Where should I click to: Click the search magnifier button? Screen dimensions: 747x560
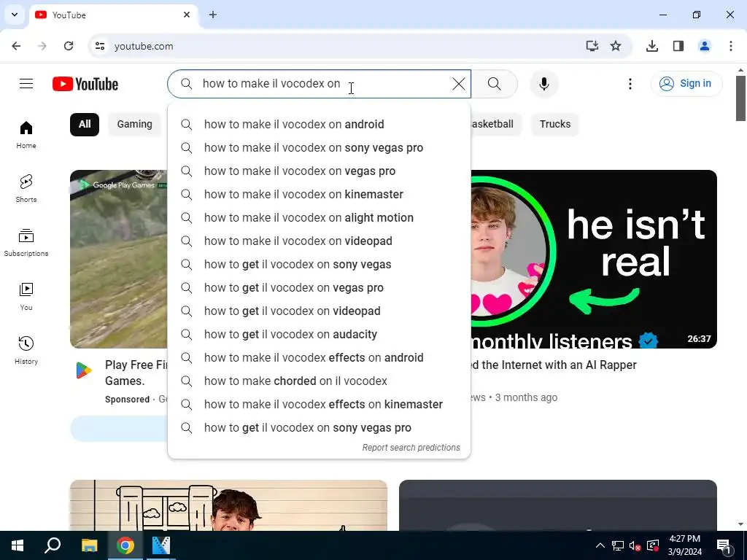[x=495, y=84]
